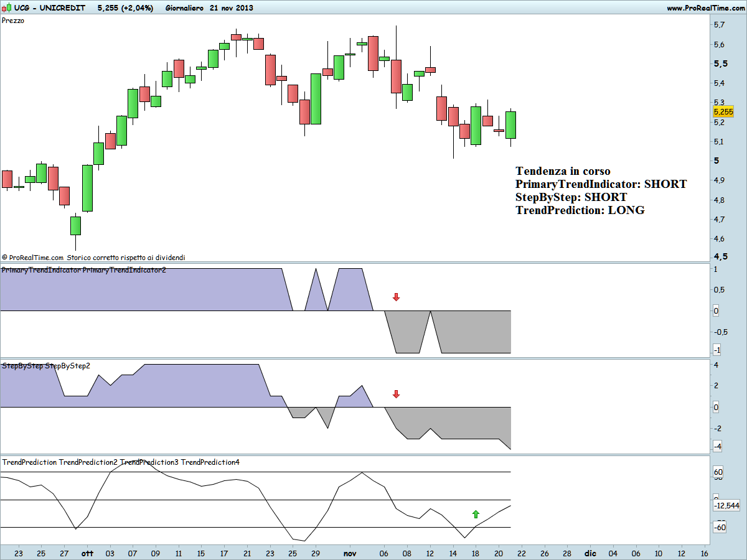Click red down arrow in PrimaryTrendIndicator panel
Viewport: 747px width, 560px height.
[396, 297]
